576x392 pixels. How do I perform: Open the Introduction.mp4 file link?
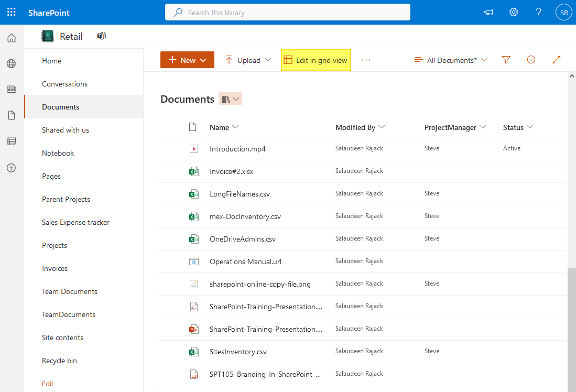pyautogui.click(x=237, y=149)
